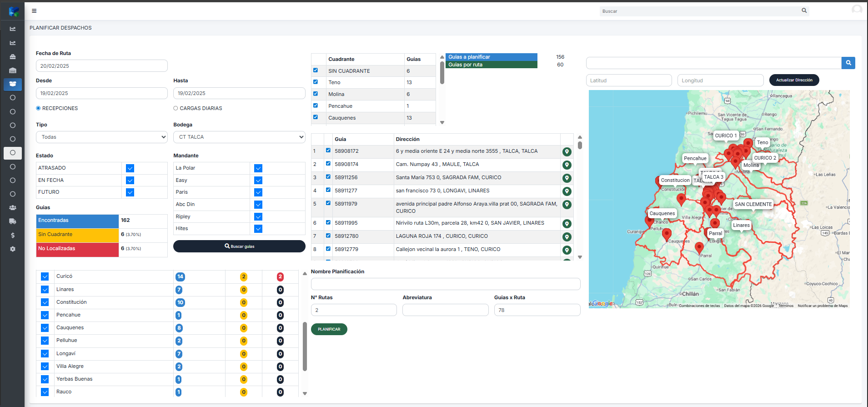Uncheck the ATRASADO estado checkbox
Image resolution: width=868 pixels, height=407 pixels.
click(130, 168)
